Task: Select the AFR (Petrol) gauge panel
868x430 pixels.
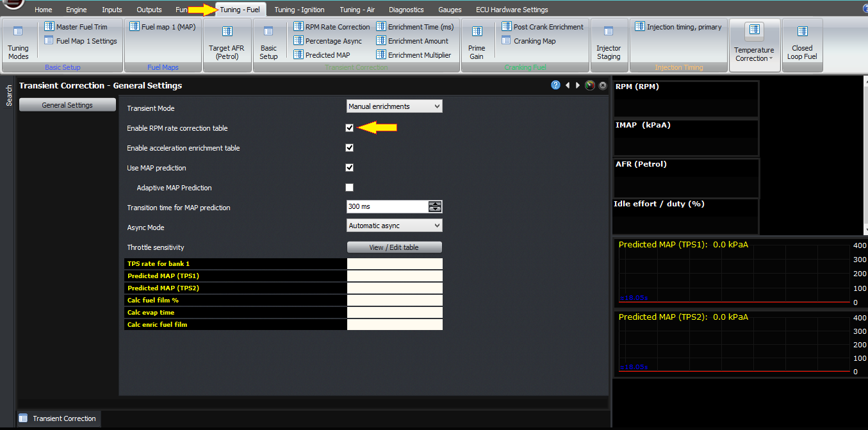Action: 685,178
